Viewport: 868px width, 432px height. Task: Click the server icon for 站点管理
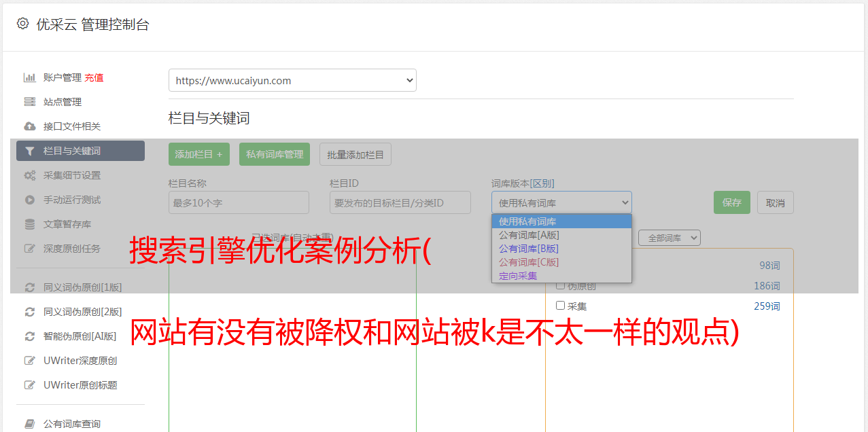pos(29,102)
